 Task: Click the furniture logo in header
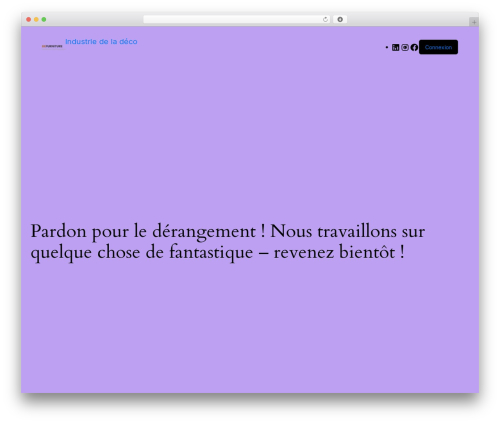tap(52, 46)
